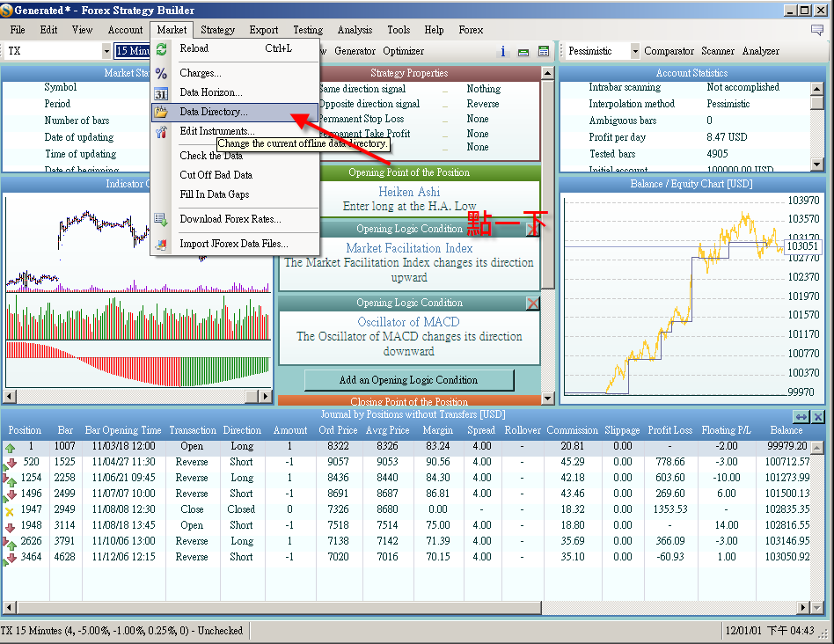Screen dimensions: 834x644
Task: Click the calendar icon beside Data Horizon
Action: (x=161, y=93)
